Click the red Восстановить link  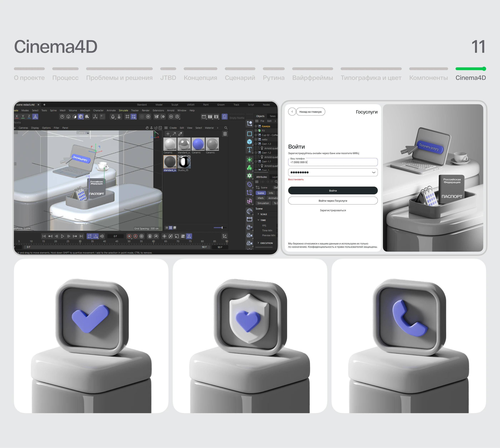[296, 179]
